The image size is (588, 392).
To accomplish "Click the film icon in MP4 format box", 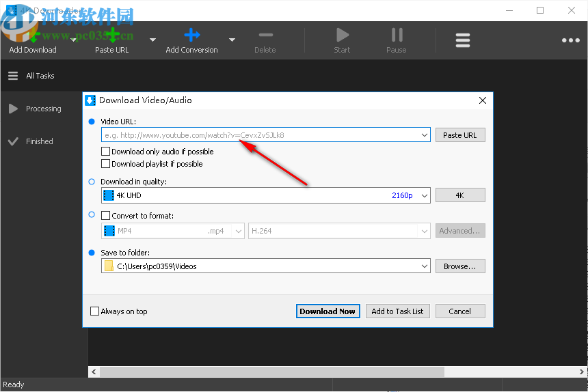I will coord(109,231).
